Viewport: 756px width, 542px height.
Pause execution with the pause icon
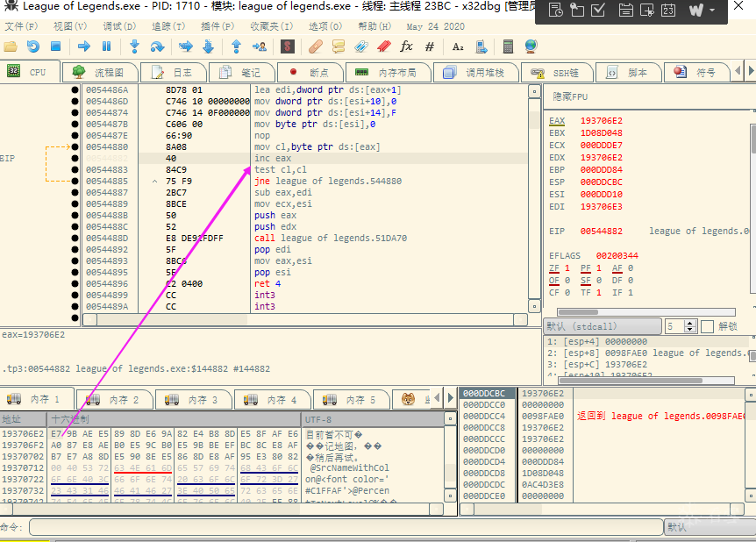[107, 46]
